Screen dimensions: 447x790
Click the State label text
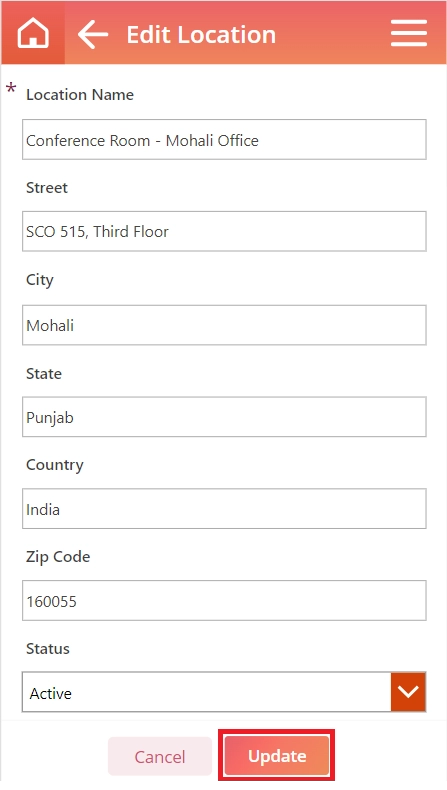coord(44,374)
